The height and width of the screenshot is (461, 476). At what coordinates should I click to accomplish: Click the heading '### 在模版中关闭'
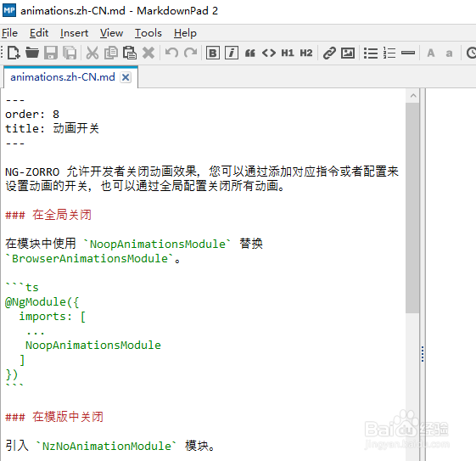point(54,417)
